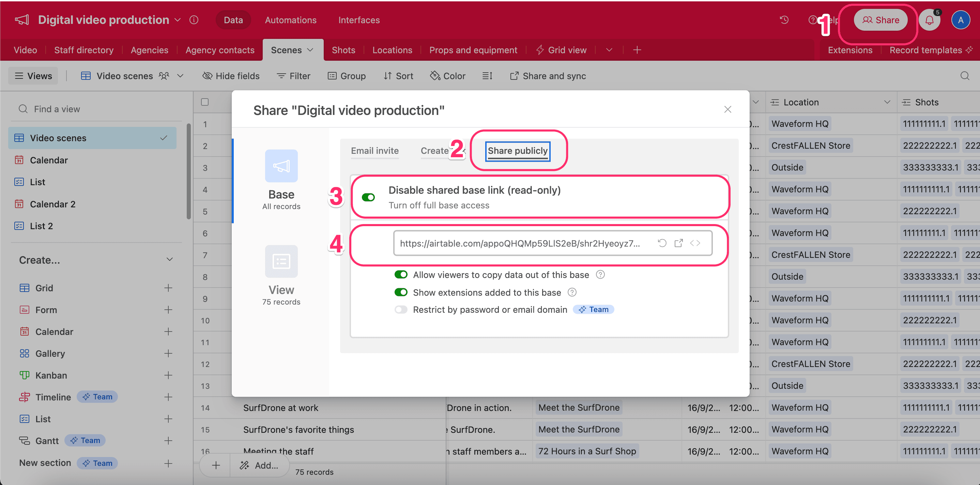Expand the Scenes table dropdown chevron
The height and width of the screenshot is (485, 980).
click(x=310, y=50)
